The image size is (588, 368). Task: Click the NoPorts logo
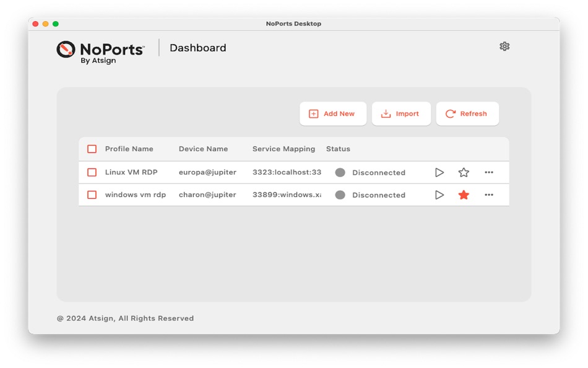100,52
